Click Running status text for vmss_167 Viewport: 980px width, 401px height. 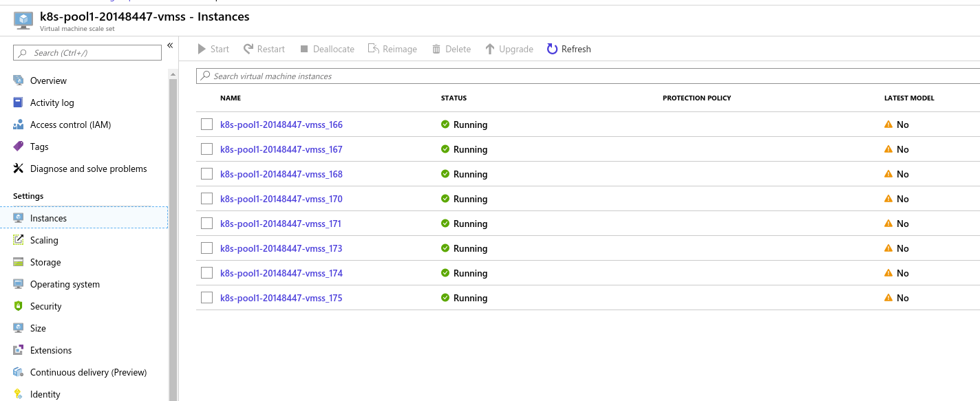(x=470, y=149)
